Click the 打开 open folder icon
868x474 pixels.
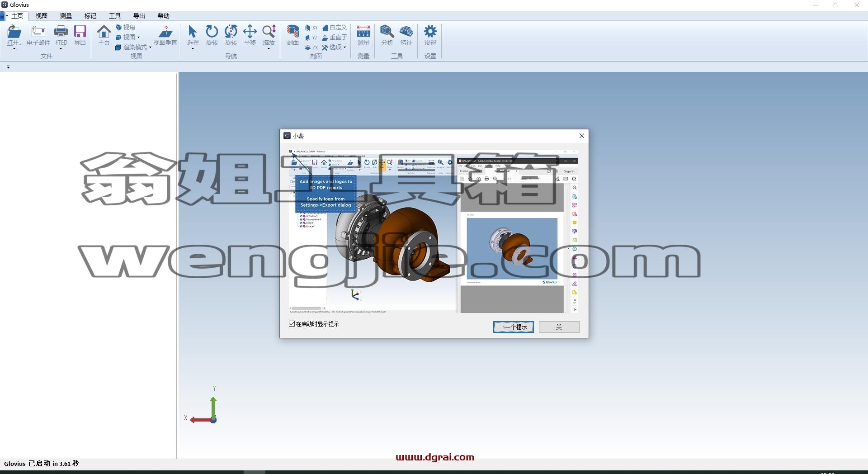(14, 32)
